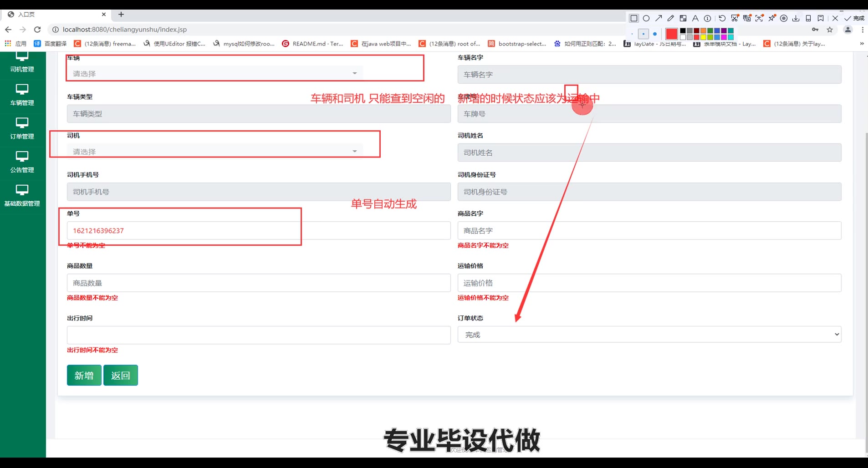Go back to the previous page
The width and height of the screenshot is (868, 468).
coord(8,30)
